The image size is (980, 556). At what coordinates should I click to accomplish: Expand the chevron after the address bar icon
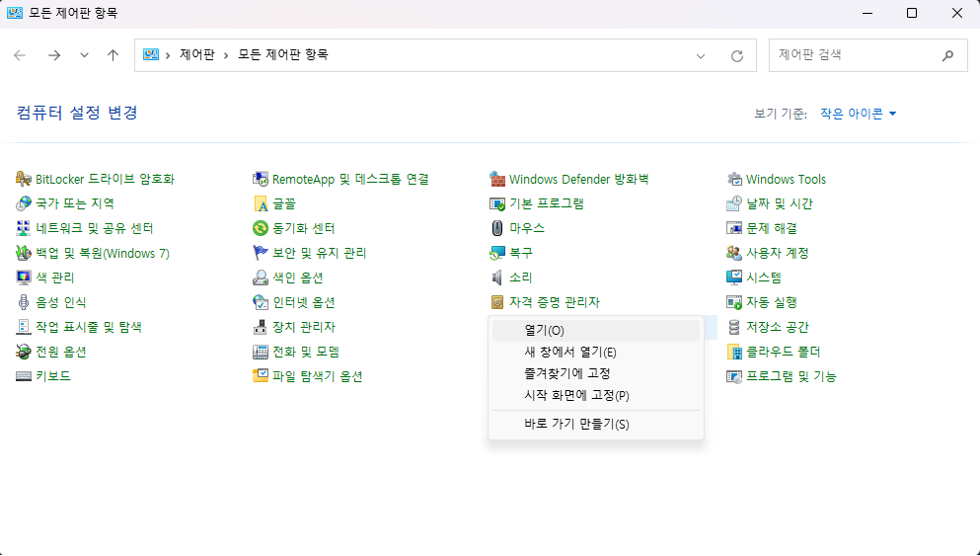(x=168, y=55)
